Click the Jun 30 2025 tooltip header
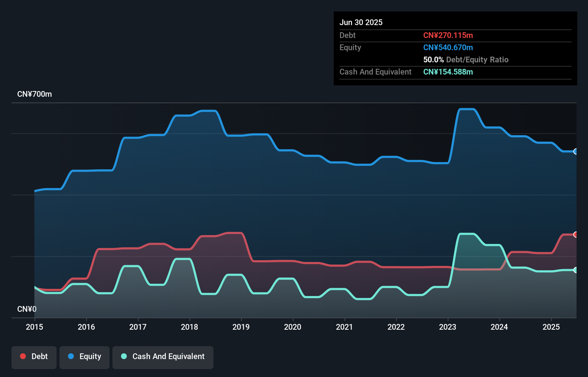This screenshot has height=377, width=588. [361, 22]
